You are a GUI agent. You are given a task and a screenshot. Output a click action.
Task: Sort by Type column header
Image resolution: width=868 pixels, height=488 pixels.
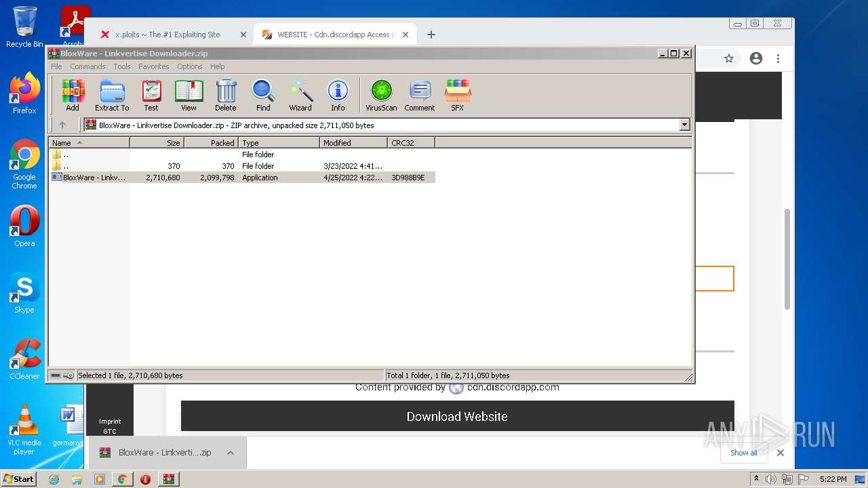279,142
